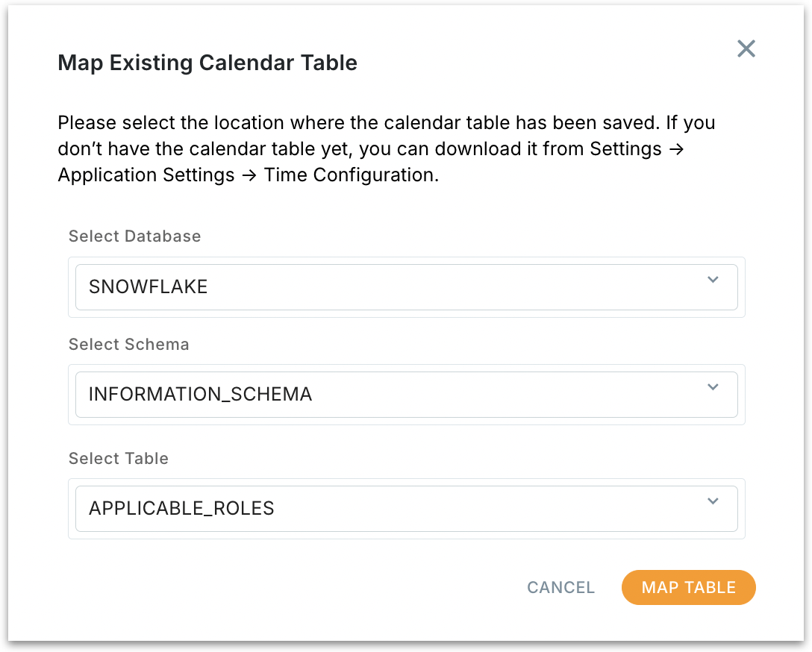Click the word Settings before the first arrow
The height and width of the screenshot is (652, 812).
(625, 149)
